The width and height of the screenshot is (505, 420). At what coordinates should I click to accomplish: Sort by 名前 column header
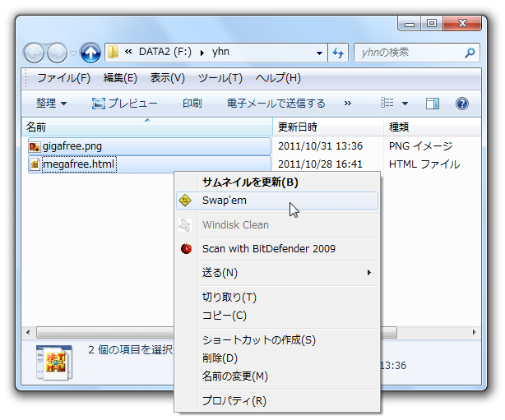pyautogui.click(x=147, y=127)
